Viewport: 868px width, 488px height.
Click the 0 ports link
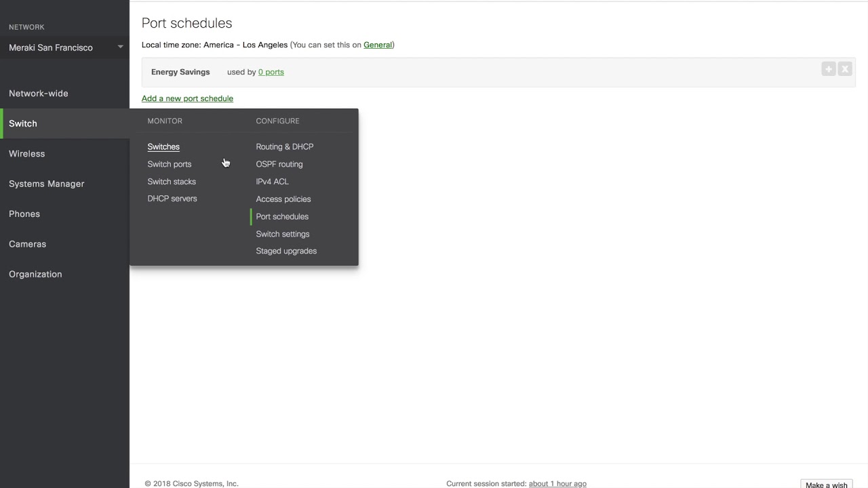click(271, 72)
